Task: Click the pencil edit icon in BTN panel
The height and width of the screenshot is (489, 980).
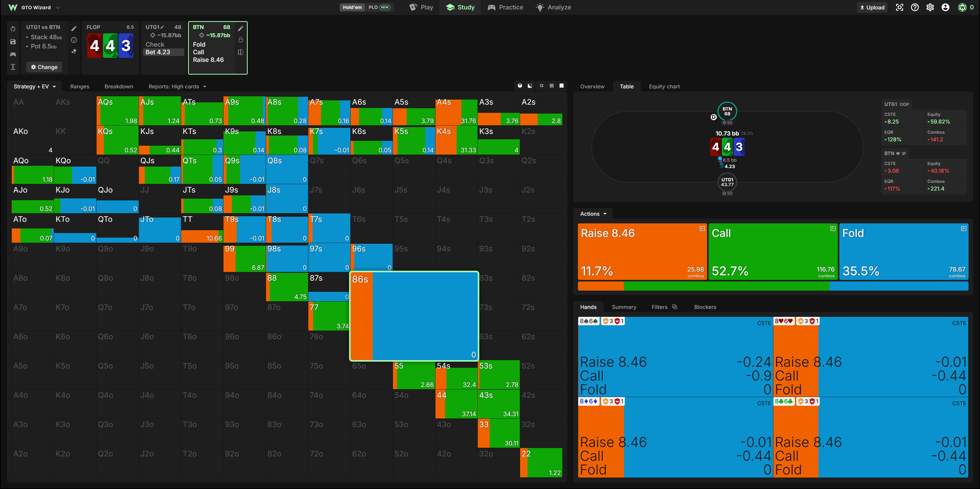Action: [241, 29]
